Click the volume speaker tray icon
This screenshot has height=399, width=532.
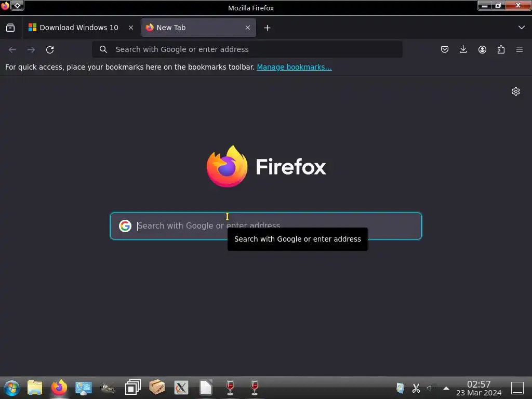click(x=430, y=388)
